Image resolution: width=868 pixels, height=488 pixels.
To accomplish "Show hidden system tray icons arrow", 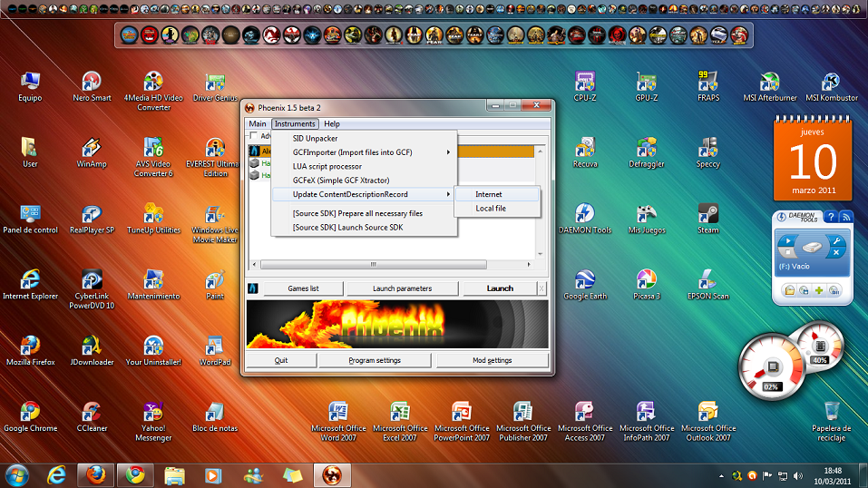I will pos(721,476).
